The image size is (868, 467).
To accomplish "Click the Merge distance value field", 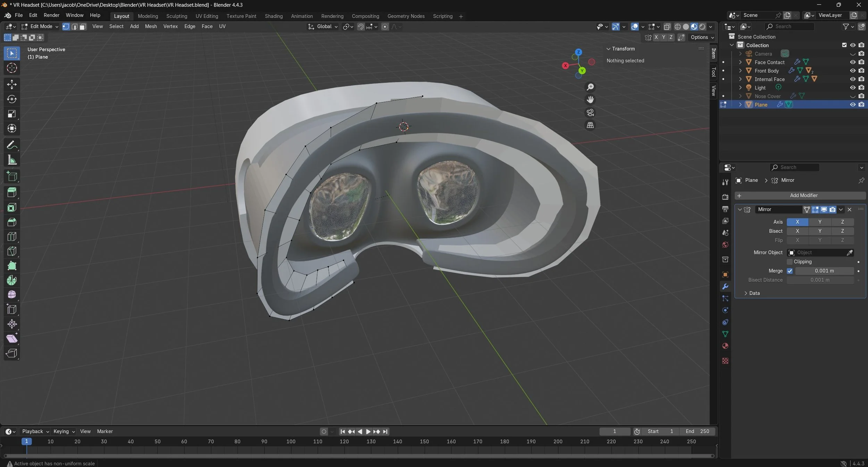I will (x=824, y=271).
